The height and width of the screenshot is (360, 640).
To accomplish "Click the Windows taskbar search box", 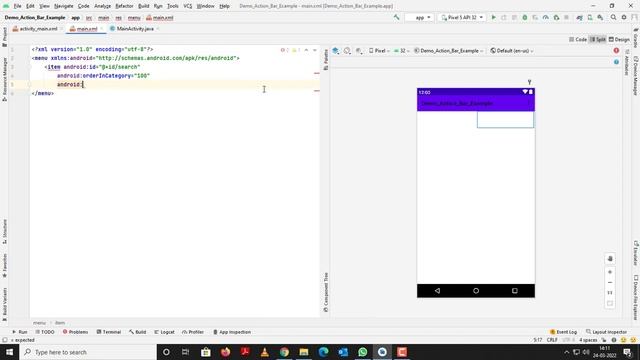I will 88,352.
